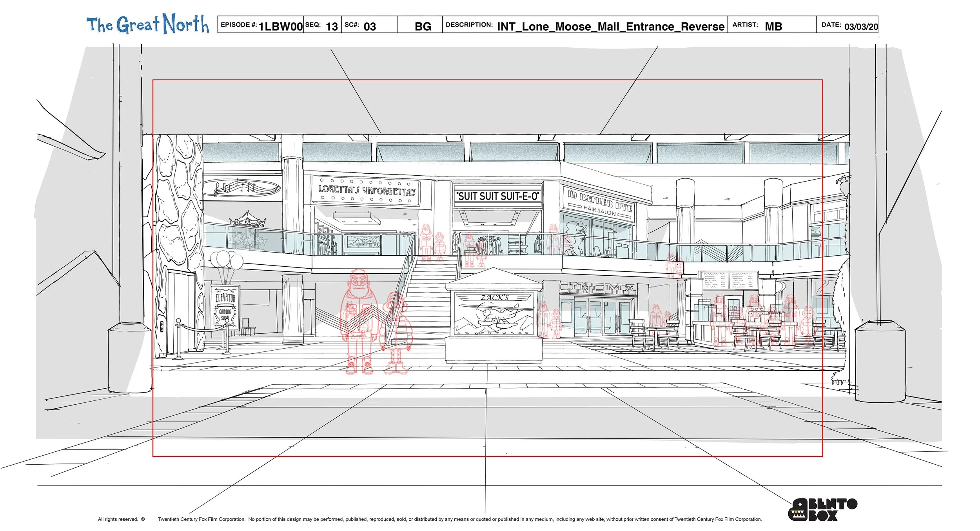Click the copyright symbol in the footer

(143, 519)
